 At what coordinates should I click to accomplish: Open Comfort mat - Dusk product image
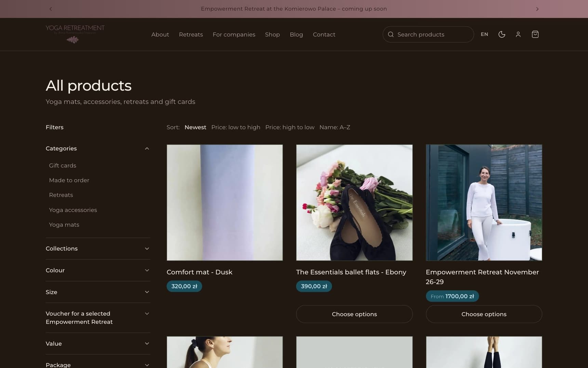(225, 202)
